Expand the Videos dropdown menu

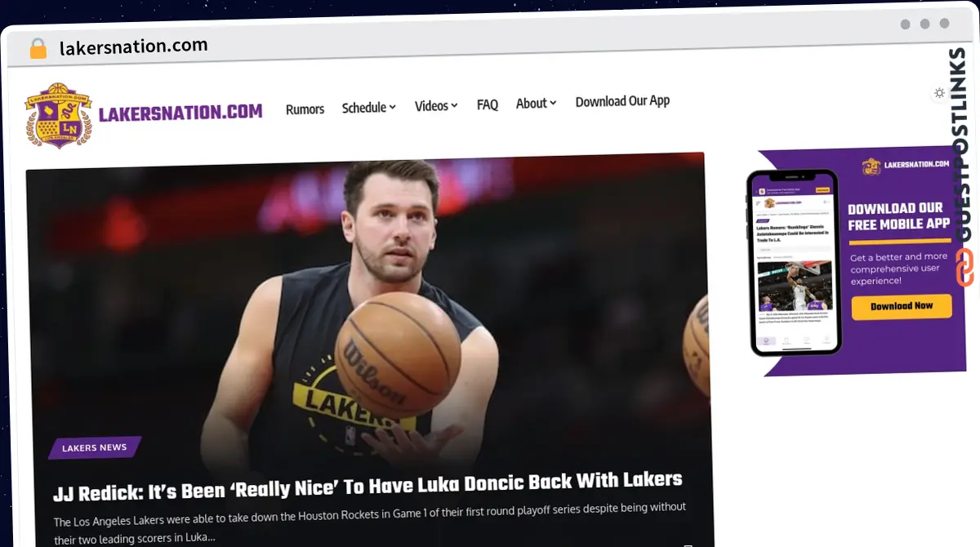pyautogui.click(x=435, y=105)
